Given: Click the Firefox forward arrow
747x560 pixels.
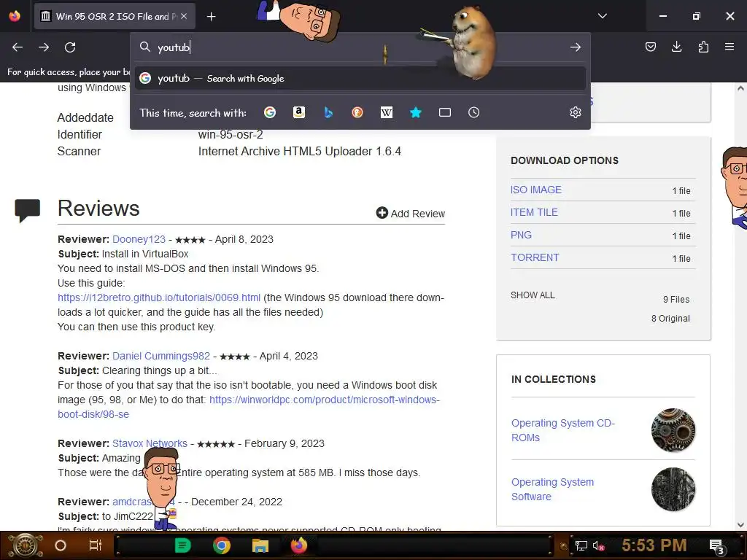Looking at the screenshot, I should pos(44,47).
